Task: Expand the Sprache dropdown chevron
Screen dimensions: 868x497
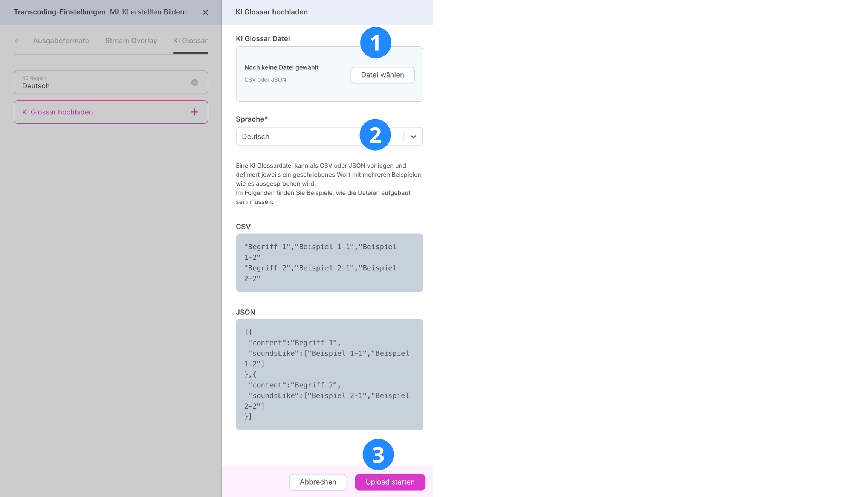Action: [413, 137]
